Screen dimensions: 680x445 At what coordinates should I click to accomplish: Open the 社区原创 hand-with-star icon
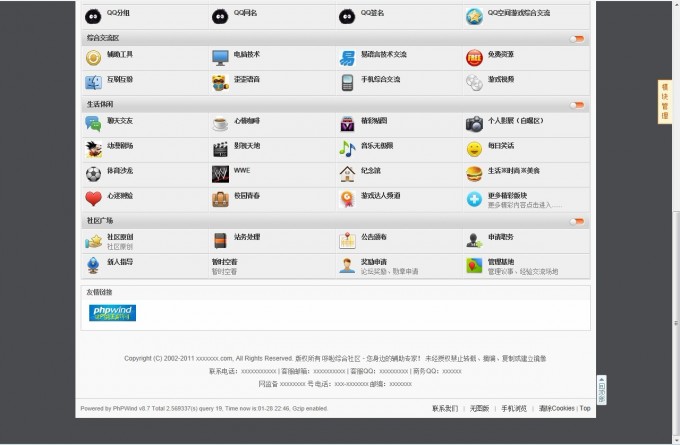[x=93, y=241]
